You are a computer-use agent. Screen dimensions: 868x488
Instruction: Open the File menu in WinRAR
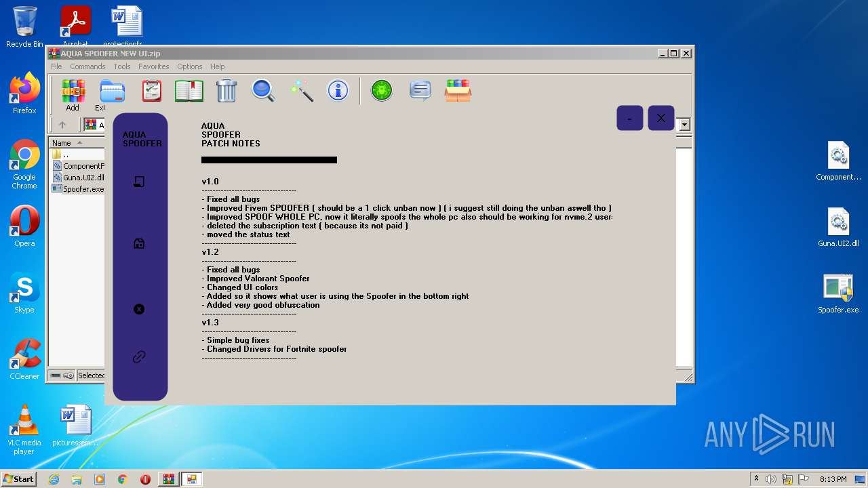tap(56, 66)
